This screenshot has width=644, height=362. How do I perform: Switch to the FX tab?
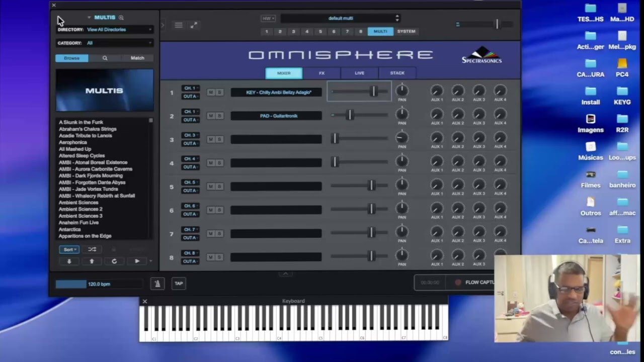pos(321,73)
